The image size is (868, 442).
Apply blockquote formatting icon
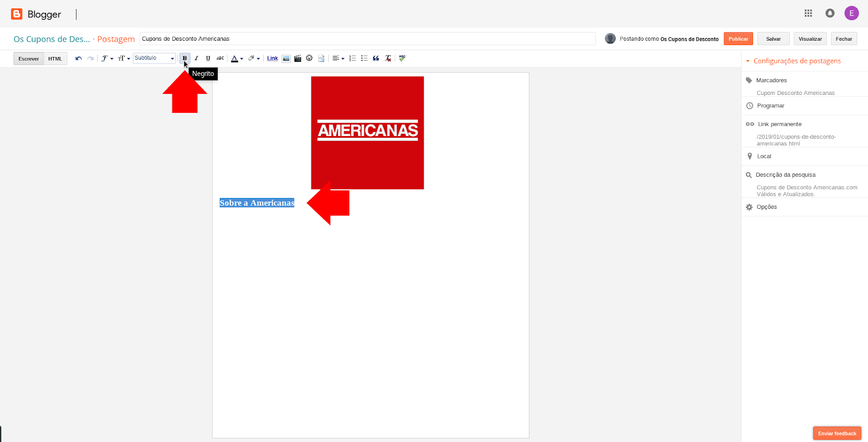[376, 58]
